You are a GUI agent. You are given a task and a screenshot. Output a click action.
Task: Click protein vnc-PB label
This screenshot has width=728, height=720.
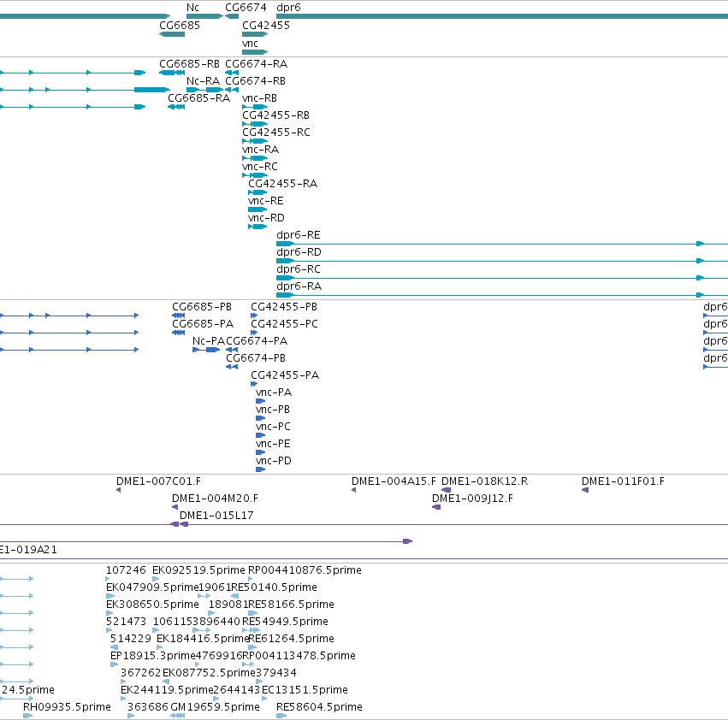273,410
